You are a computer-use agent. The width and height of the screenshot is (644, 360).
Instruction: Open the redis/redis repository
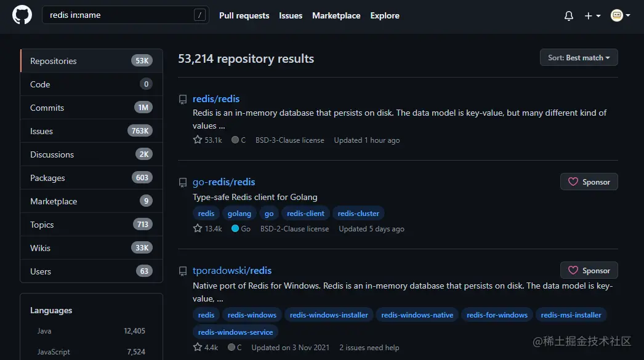(216, 99)
